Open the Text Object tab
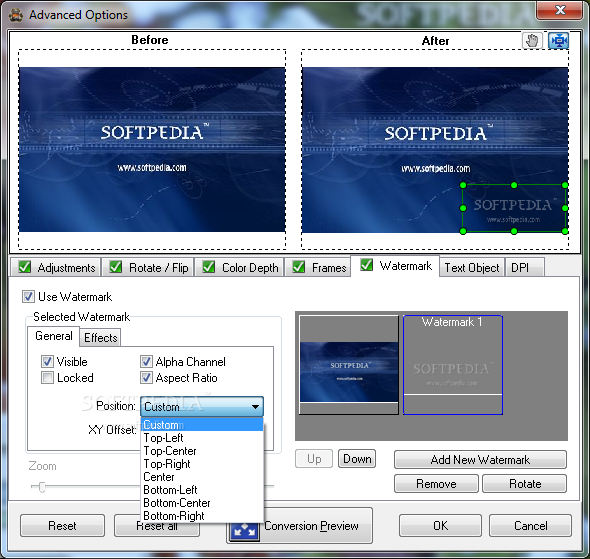Screen dimensions: 590x559 tap(472, 267)
